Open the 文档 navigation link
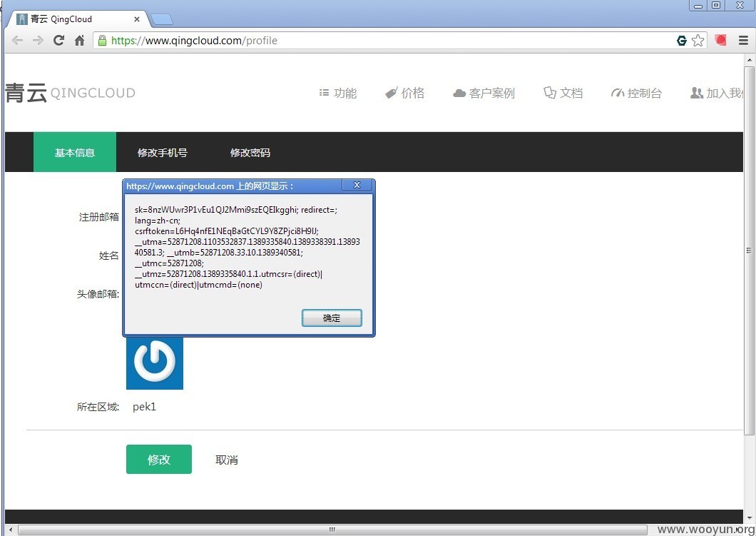 563,93
